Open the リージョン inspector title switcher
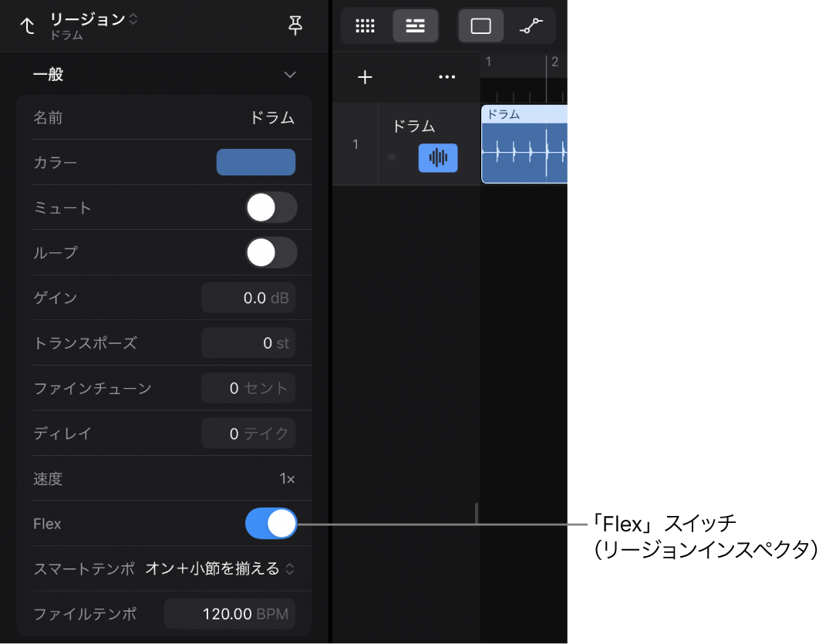 coord(93,19)
